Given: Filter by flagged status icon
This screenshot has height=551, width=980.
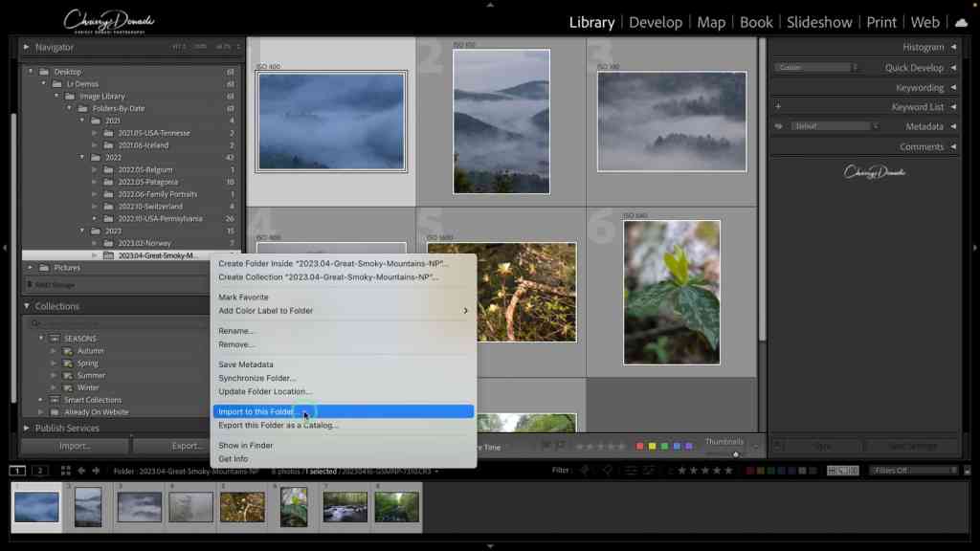Looking at the screenshot, I should coord(585,471).
